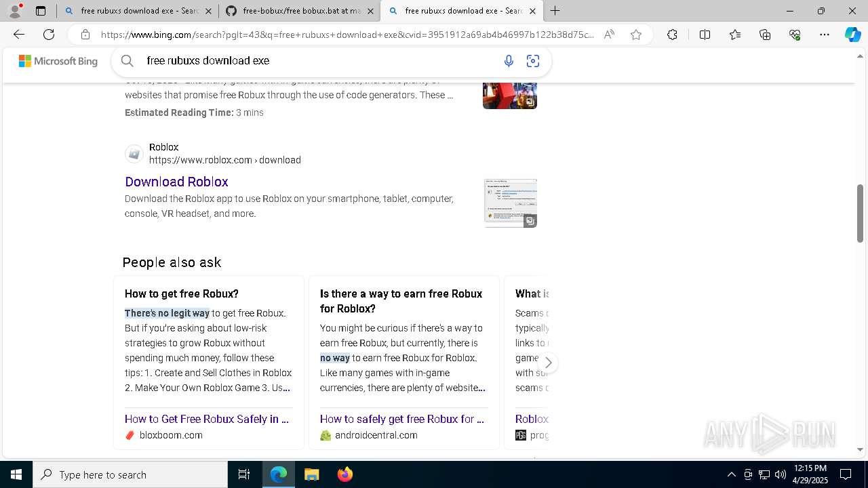Open Firefox taskbar icon
868x488 pixels.
[x=344, y=474]
